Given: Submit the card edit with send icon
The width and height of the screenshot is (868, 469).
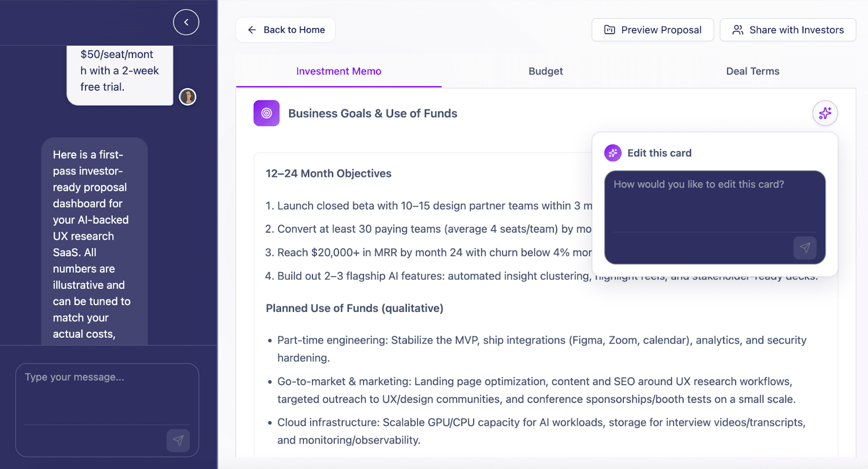Looking at the screenshot, I should click(x=805, y=248).
